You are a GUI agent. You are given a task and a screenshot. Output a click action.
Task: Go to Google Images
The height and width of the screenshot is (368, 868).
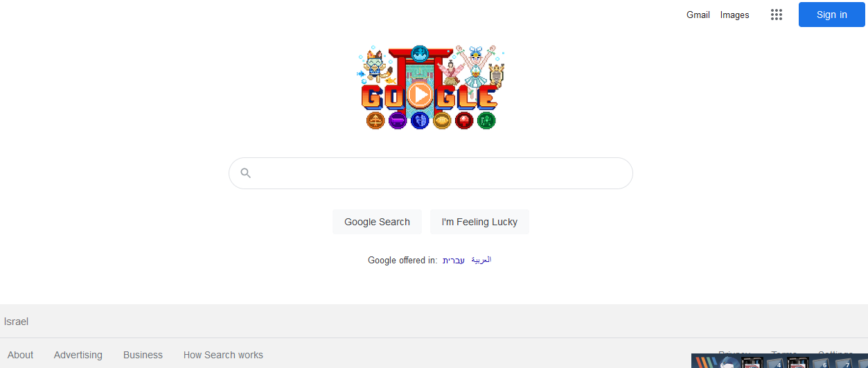point(734,15)
